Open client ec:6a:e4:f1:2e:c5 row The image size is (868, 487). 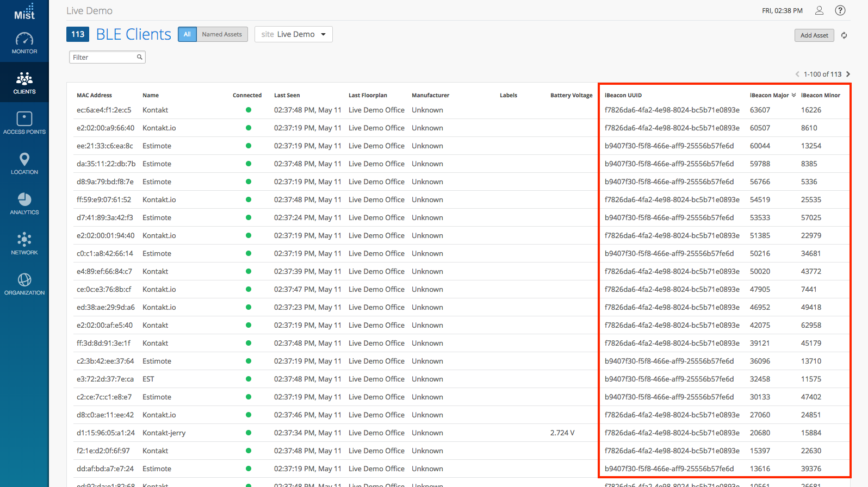(104, 110)
